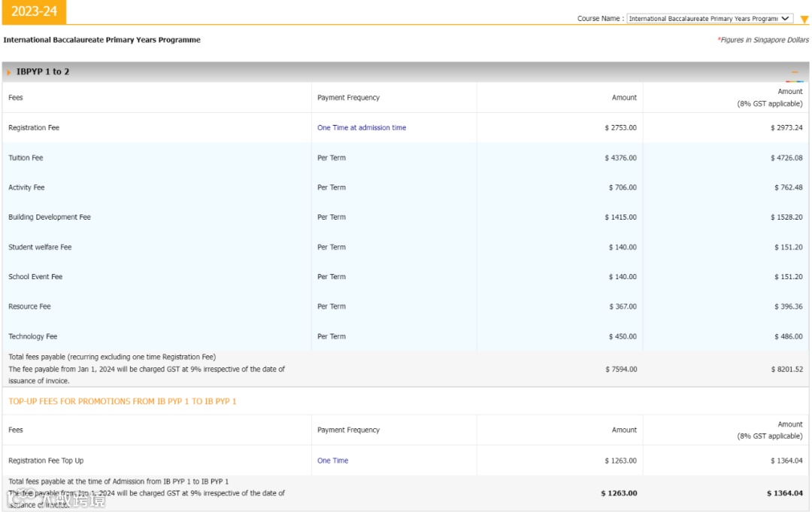This screenshot has width=812, height=514.
Task: Click the '$ 2973.24' registration GST amount
Action: 786,127
